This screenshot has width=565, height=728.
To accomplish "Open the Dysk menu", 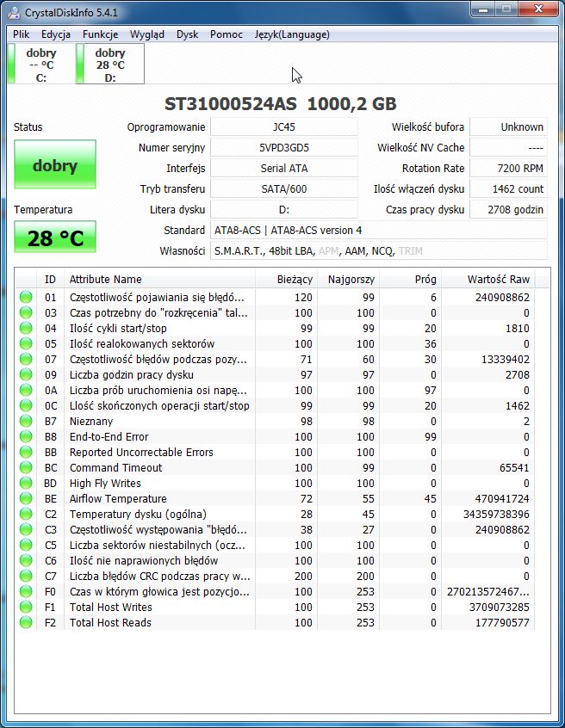I will pyautogui.click(x=187, y=34).
